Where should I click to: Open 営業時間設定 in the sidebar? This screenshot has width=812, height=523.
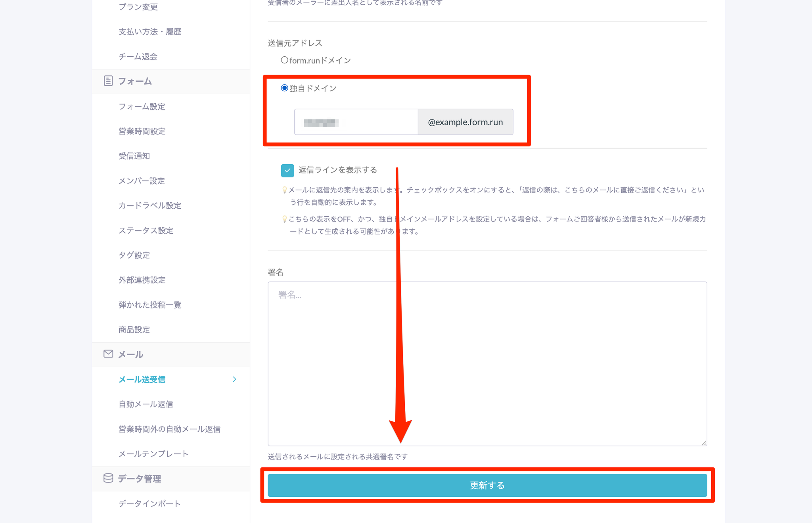pos(142,131)
